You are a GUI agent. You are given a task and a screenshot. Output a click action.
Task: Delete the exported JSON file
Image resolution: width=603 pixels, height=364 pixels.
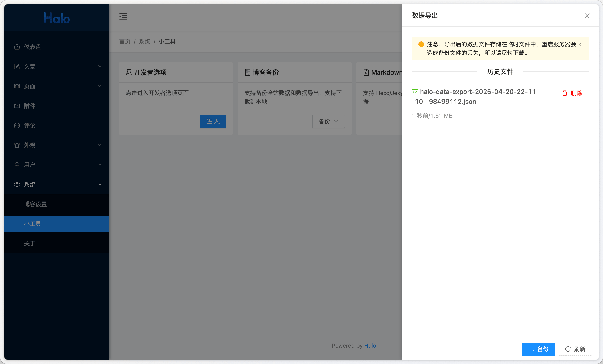572,93
